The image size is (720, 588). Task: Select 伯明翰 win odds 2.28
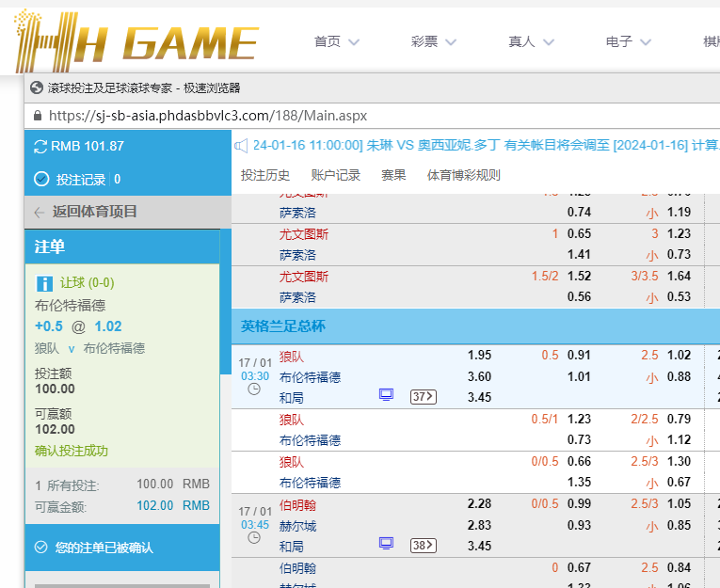pyautogui.click(x=479, y=504)
